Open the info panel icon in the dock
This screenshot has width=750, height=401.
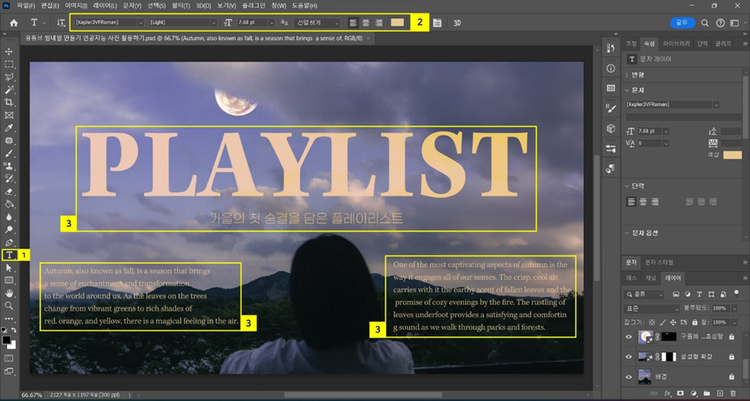(x=611, y=68)
